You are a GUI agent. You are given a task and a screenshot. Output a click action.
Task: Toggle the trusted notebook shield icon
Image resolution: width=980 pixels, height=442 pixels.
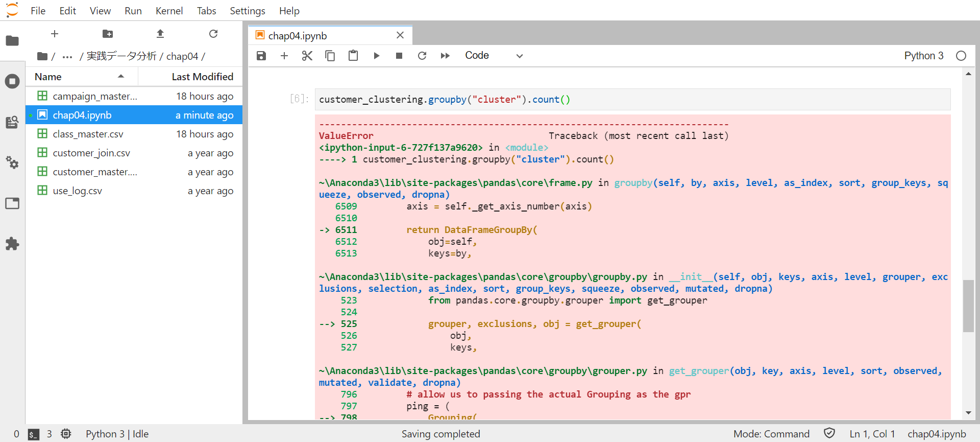point(829,433)
